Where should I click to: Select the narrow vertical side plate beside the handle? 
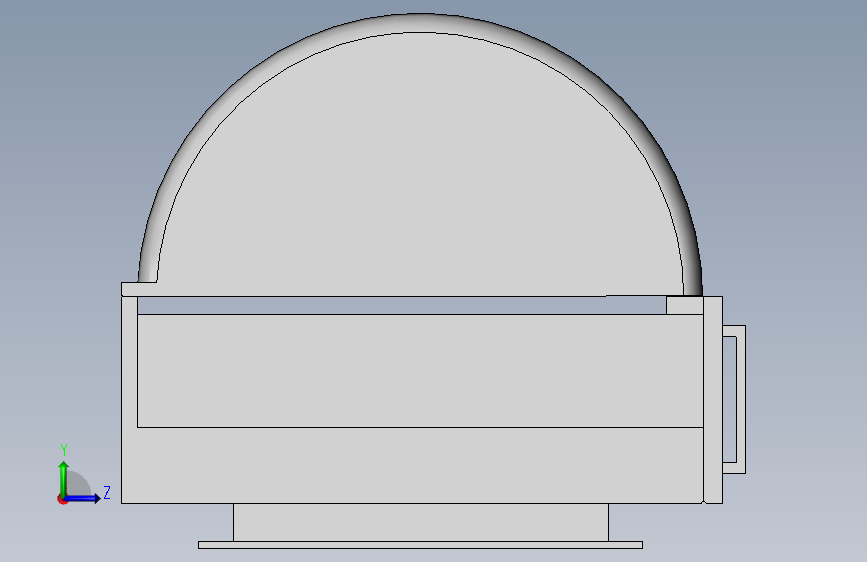(x=713, y=400)
